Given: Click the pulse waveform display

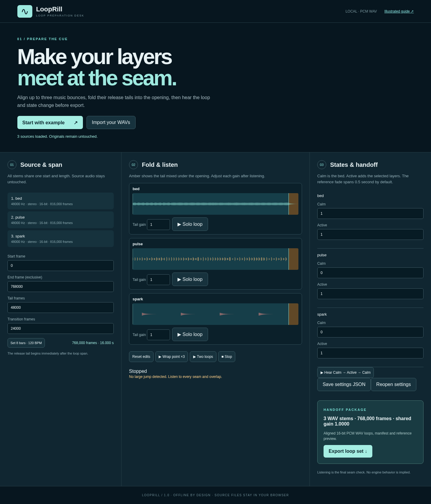Looking at the screenshot, I should 215,259.
